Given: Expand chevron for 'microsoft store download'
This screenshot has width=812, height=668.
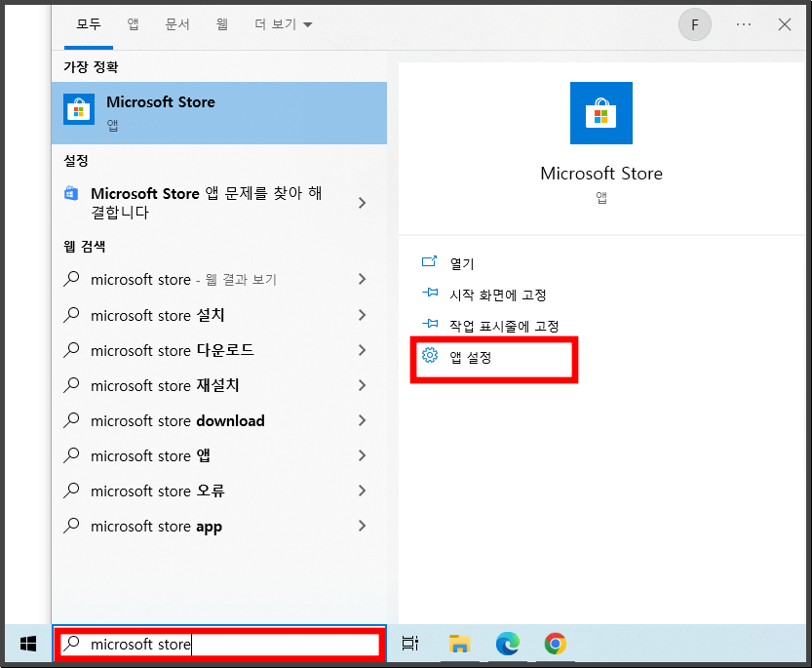Looking at the screenshot, I should (362, 420).
